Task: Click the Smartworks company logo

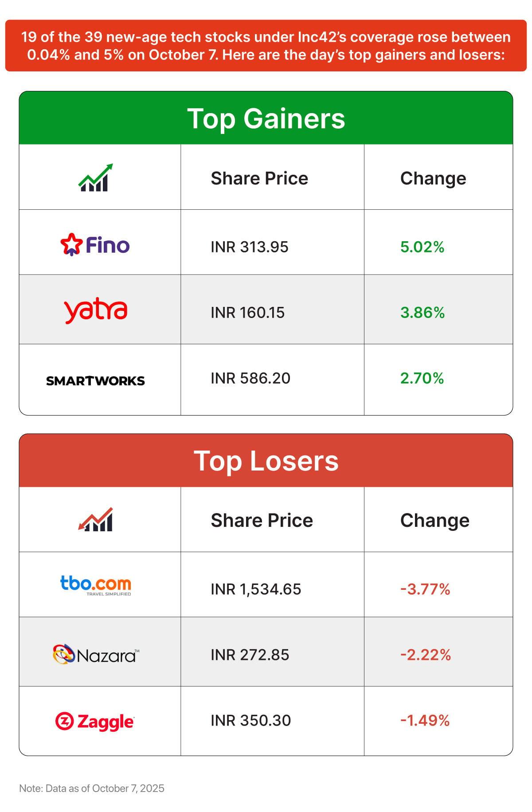Action: 95,381
